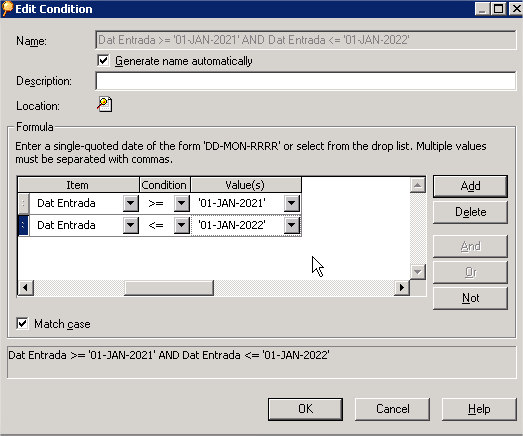The height and width of the screenshot is (436, 523).
Task: Open Condition dropdown showing <=
Action: pyautogui.click(x=182, y=225)
